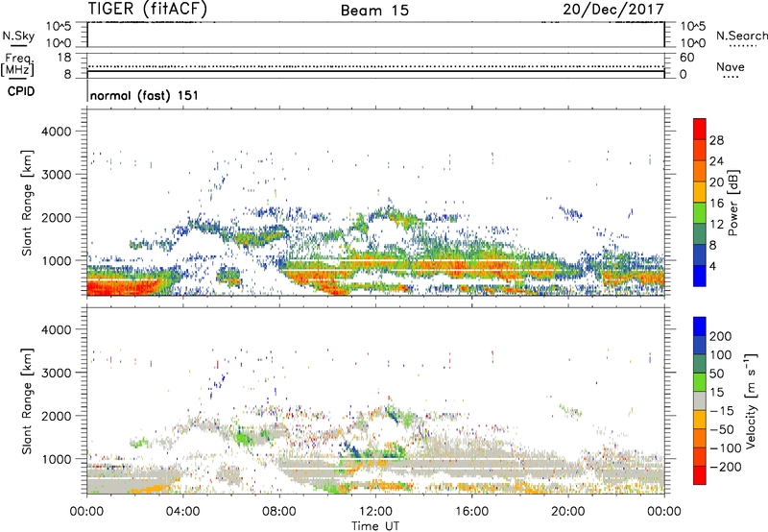
Task: Click the red top of power colorbar
Action: pos(700,130)
